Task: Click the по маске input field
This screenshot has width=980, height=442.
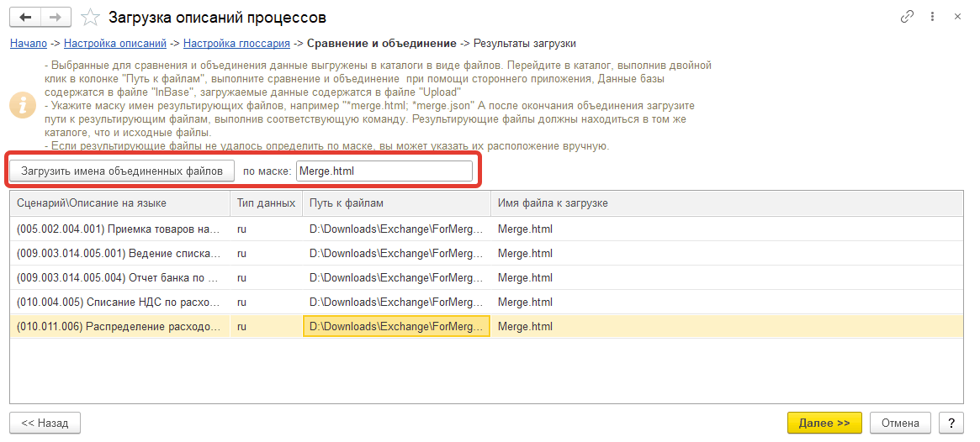Action: point(384,171)
